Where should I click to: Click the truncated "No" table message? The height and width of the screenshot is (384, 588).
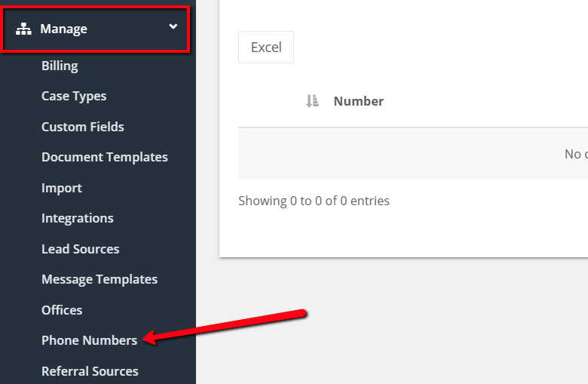click(x=576, y=154)
